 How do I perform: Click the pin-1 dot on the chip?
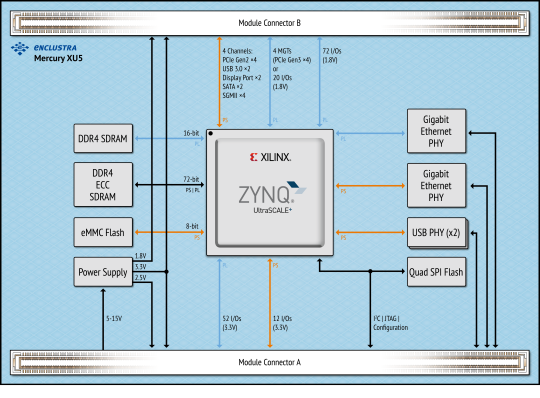(x=210, y=134)
